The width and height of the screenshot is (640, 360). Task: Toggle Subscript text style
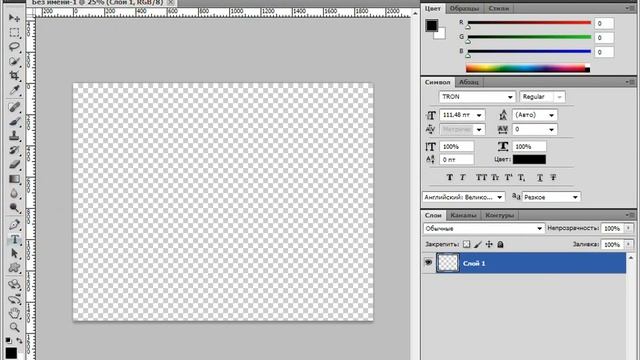click(522, 177)
